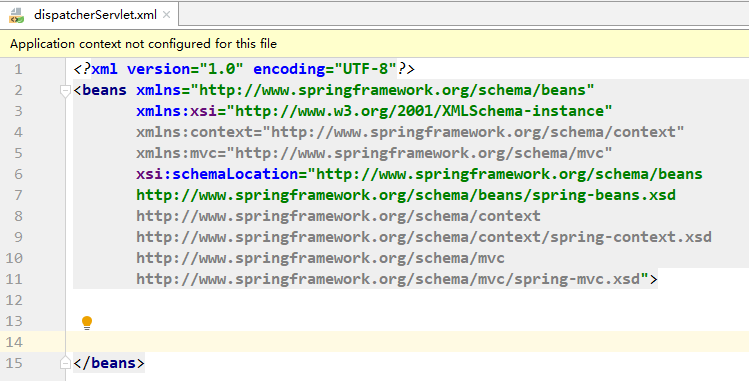The width and height of the screenshot is (749, 381).
Task: Click the spring-context.xsd URL on line 9
Action: pyautogui.click(x=424, y=237)
